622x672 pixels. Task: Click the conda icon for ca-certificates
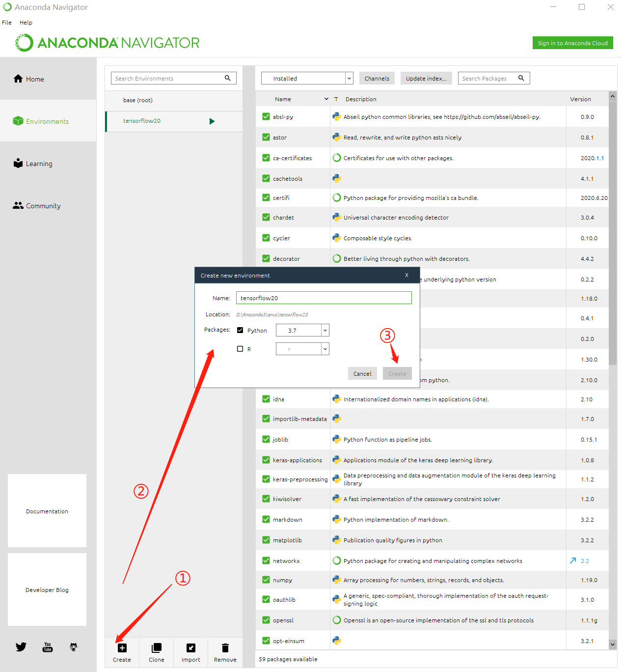[337, 158]
